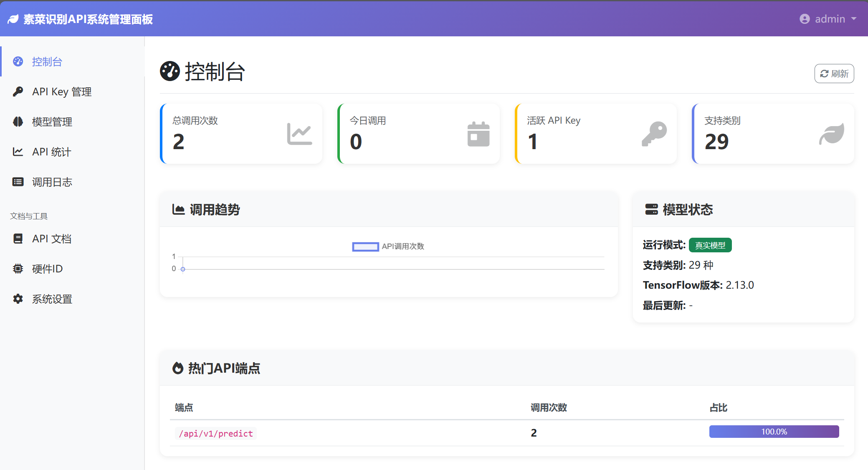Click the gear icon beside 系统设置
Screen dimensions: 868x470
18,299
